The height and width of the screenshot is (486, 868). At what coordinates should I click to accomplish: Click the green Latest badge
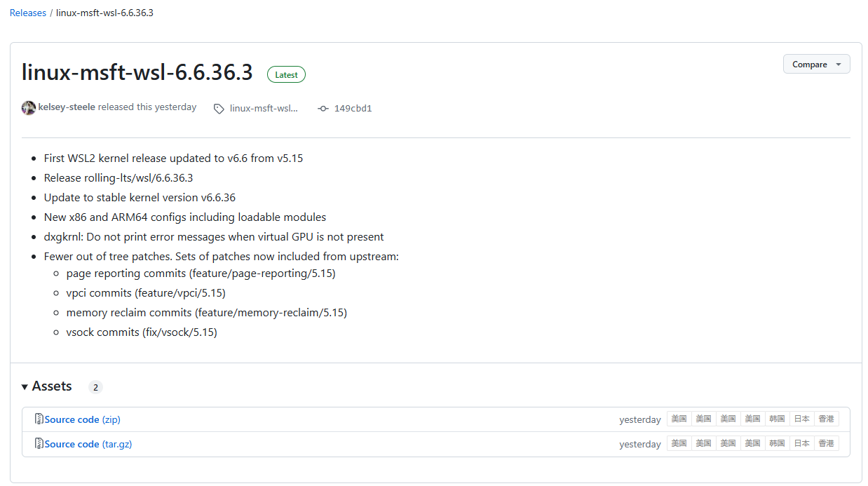286,74
